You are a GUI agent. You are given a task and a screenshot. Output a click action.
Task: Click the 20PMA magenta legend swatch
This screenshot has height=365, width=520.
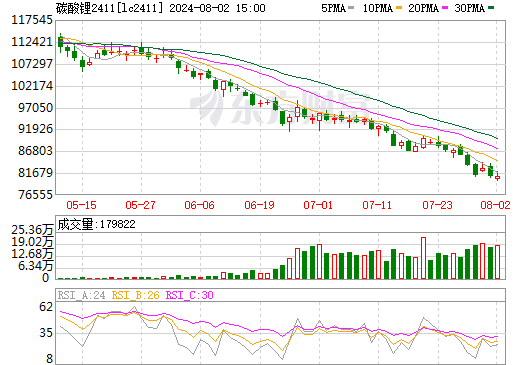(x=445, y=8)
